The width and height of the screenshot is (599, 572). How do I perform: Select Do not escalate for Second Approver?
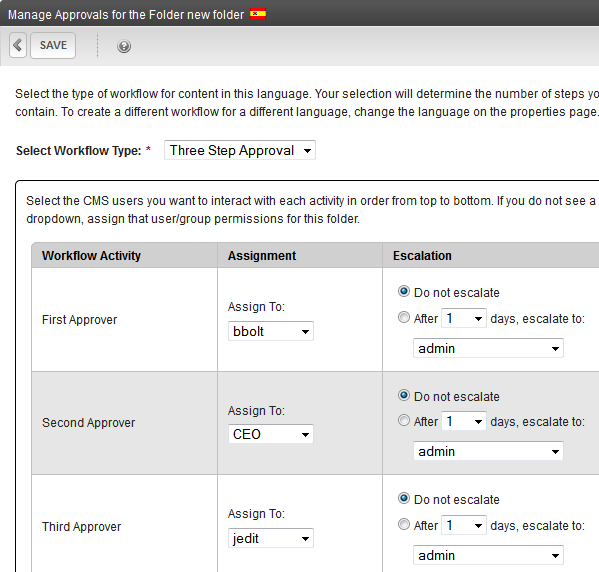pos(403,395)
